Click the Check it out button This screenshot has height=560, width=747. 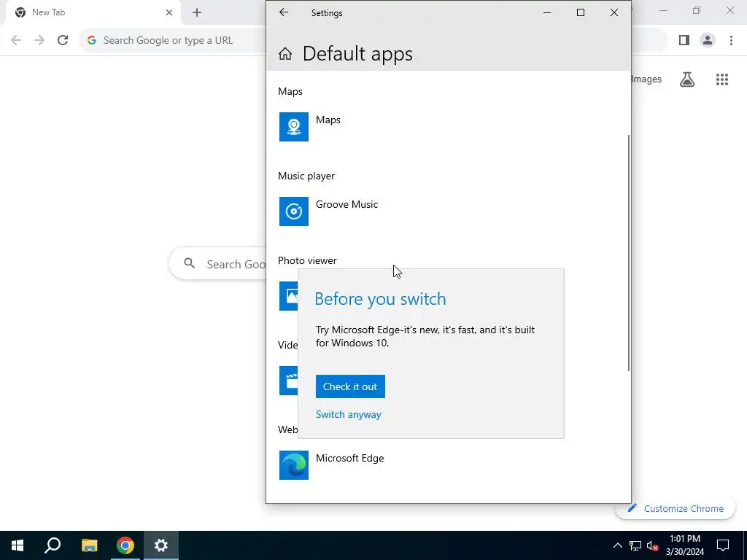click(x=350, y=386)
